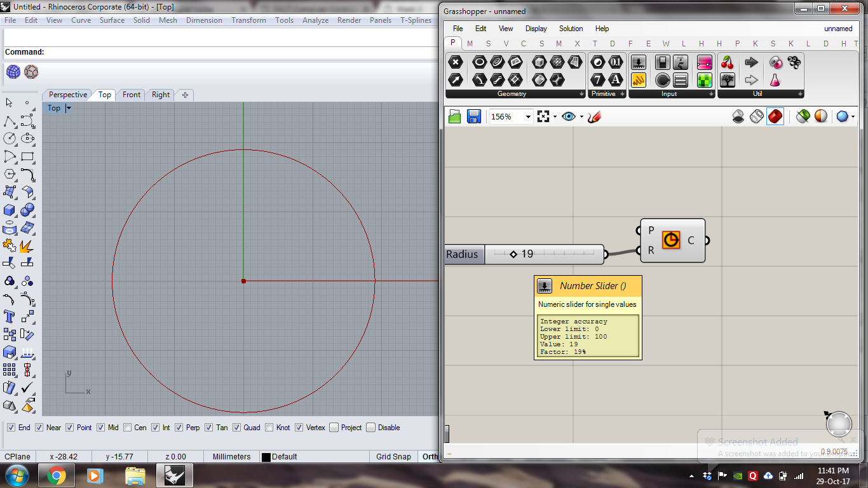
Task: Click the Boolean Toggle input icon
Action: 663,62
